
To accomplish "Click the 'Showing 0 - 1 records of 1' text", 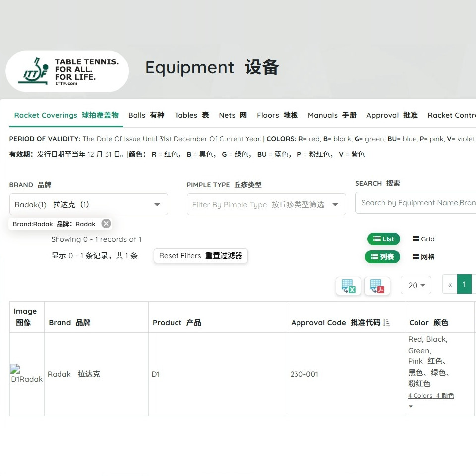I will click(x=96, y=239).
